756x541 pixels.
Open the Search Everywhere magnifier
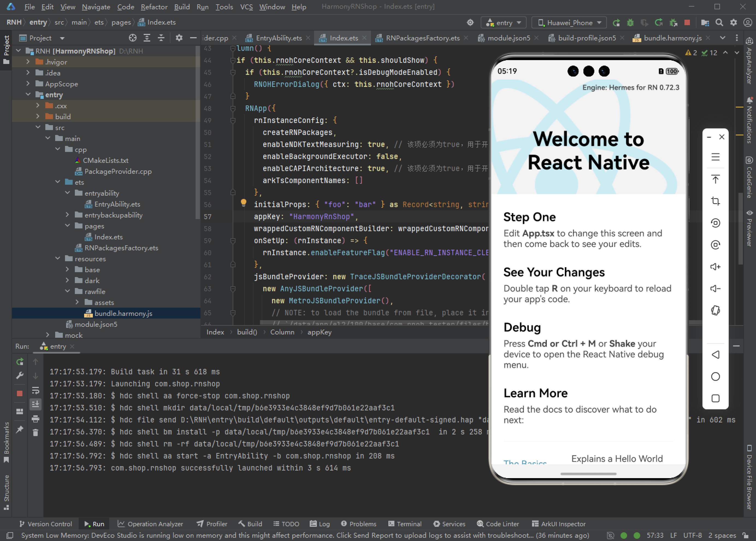[719, 23]
